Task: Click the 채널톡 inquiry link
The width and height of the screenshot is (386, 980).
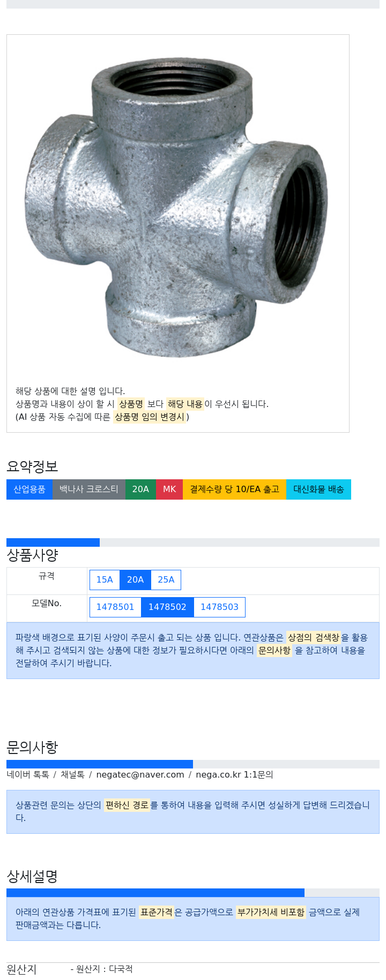Action: (72, 775)
